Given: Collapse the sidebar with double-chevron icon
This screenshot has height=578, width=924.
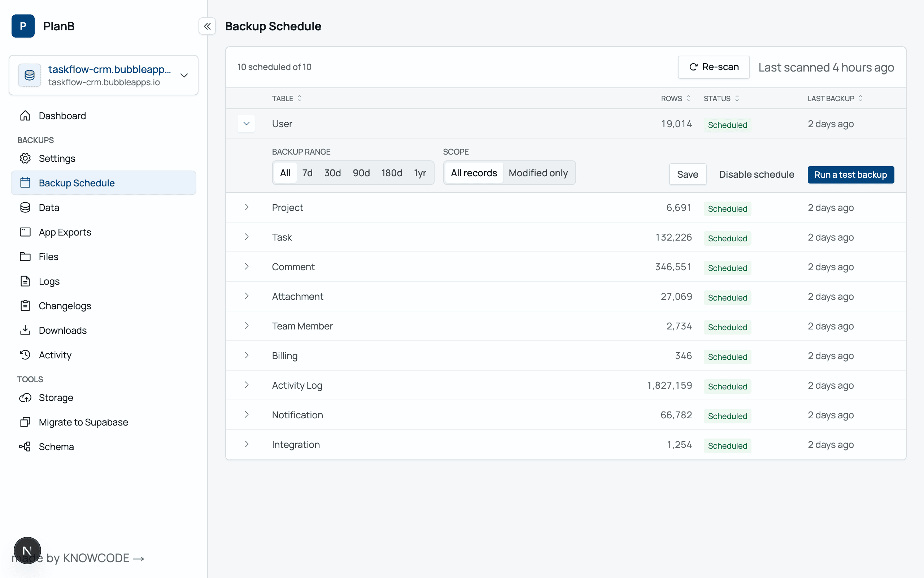Looking at the screenshot, I should [207, 26].
